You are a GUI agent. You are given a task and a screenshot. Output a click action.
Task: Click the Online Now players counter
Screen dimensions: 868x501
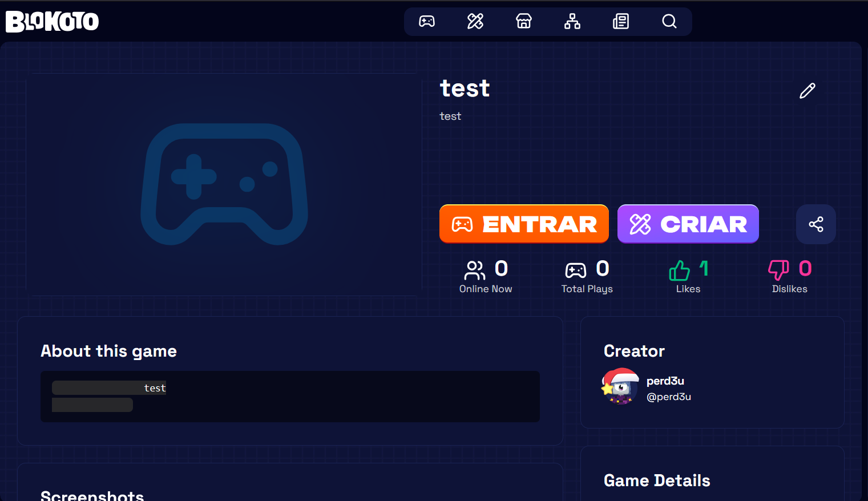click(x=486, y=277)
